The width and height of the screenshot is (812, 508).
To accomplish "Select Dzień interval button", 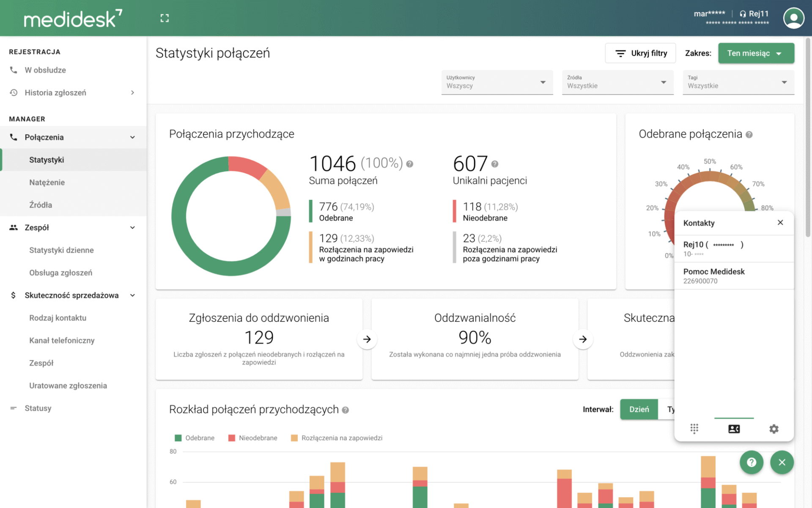I will [x=639, y=409].
